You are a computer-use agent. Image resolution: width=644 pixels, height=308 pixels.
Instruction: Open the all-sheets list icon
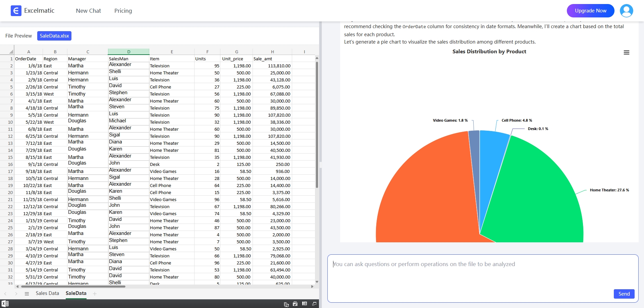click(27, 294)
